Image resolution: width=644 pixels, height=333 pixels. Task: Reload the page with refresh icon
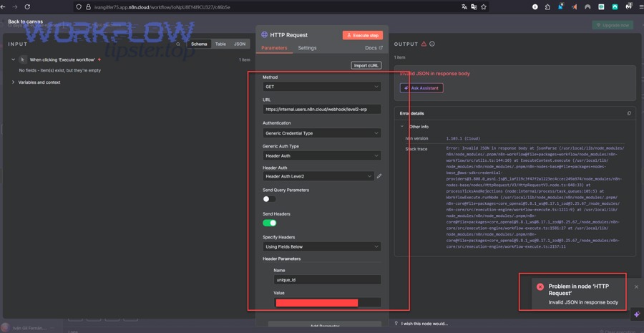click(27, 7)
